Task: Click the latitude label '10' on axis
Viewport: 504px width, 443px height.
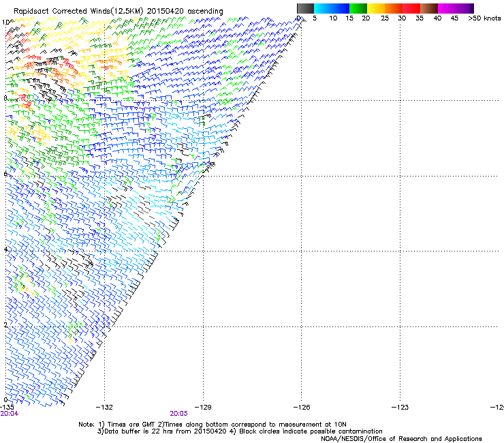Action: pyautogui.click(x=5, y=22)
